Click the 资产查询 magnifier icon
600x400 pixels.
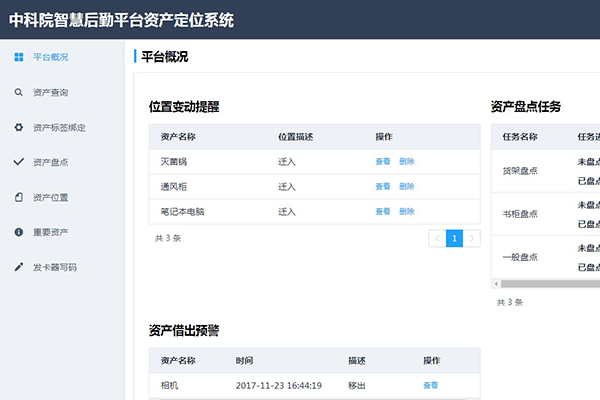pyautogui.click(x=19, y=92)
